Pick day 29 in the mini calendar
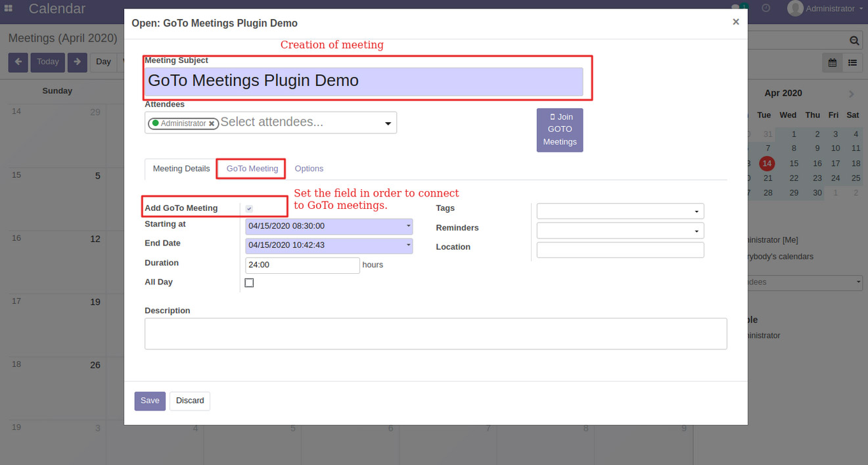868x465 pixels. coord(794,192)
